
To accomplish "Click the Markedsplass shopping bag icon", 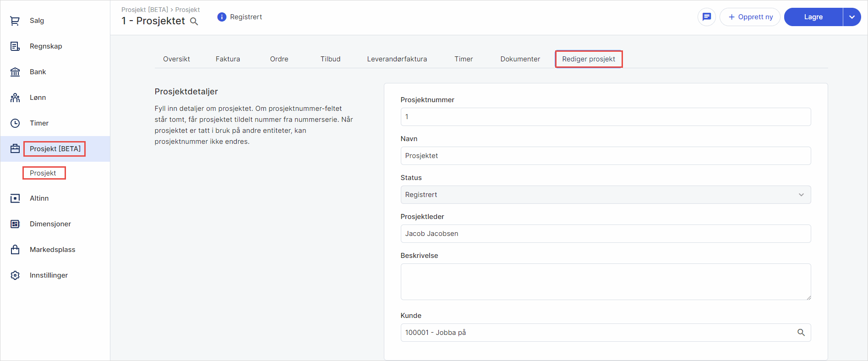I will point(15,250).
